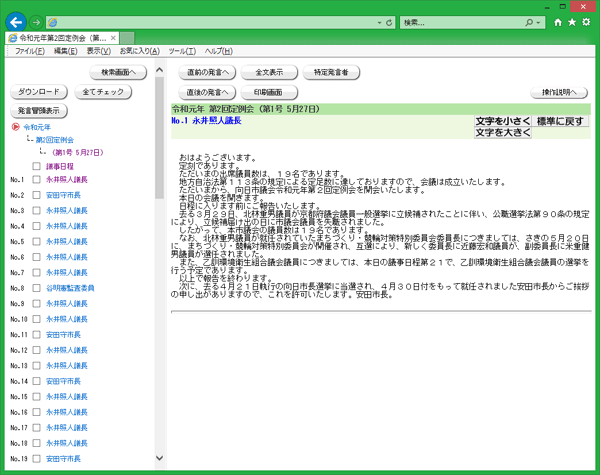
Task: Click the 全てチェック button
Action: coord(103,92)
